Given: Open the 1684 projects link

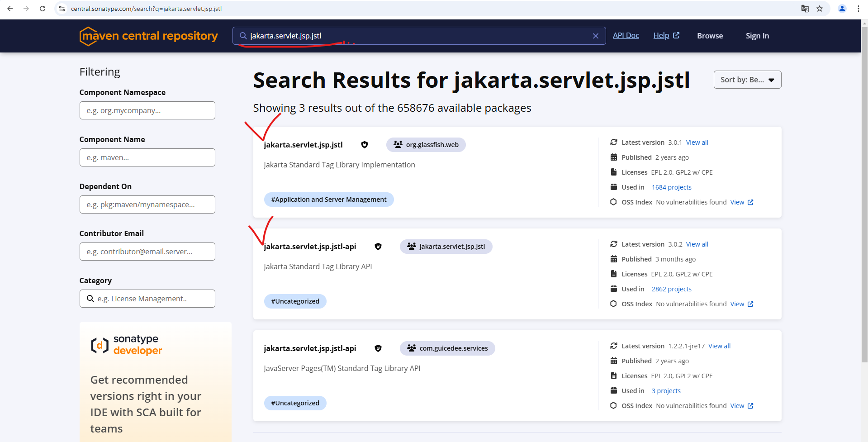Looking at the screenshot, I should tap(671, 187).
